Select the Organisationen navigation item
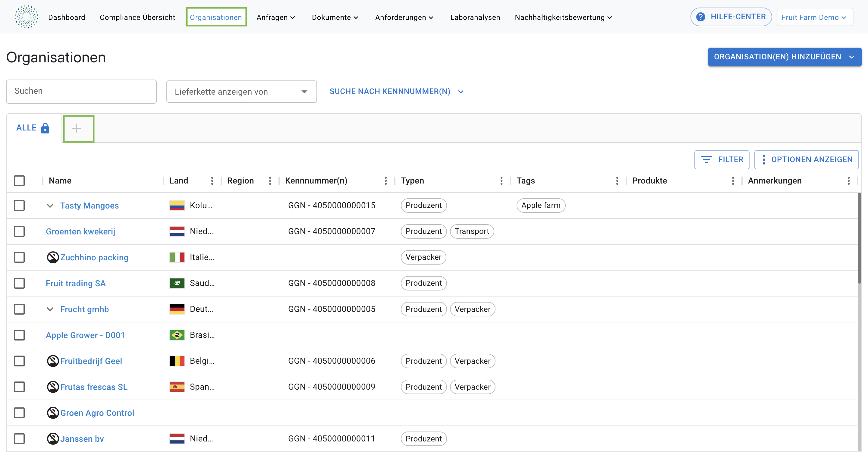 click(216, 17)
